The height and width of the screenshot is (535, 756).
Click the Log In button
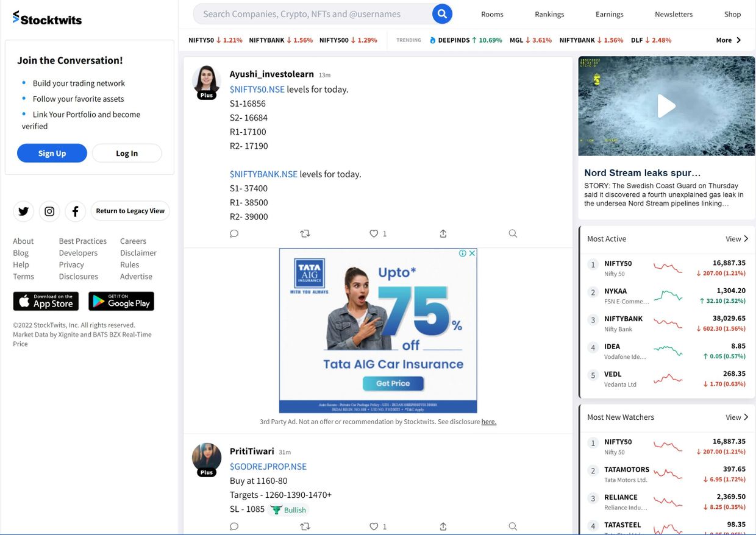point(127,154)
